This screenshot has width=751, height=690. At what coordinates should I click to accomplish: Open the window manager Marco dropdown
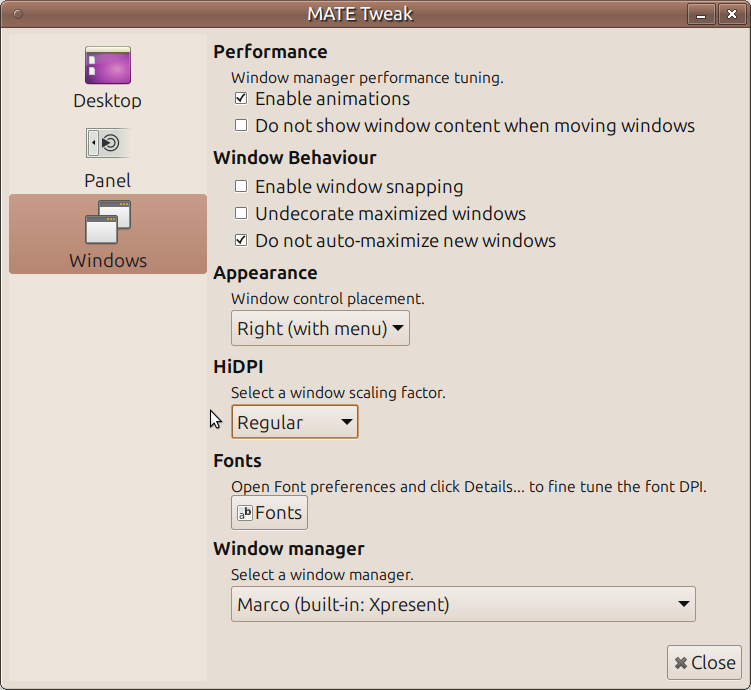point(463,604)
